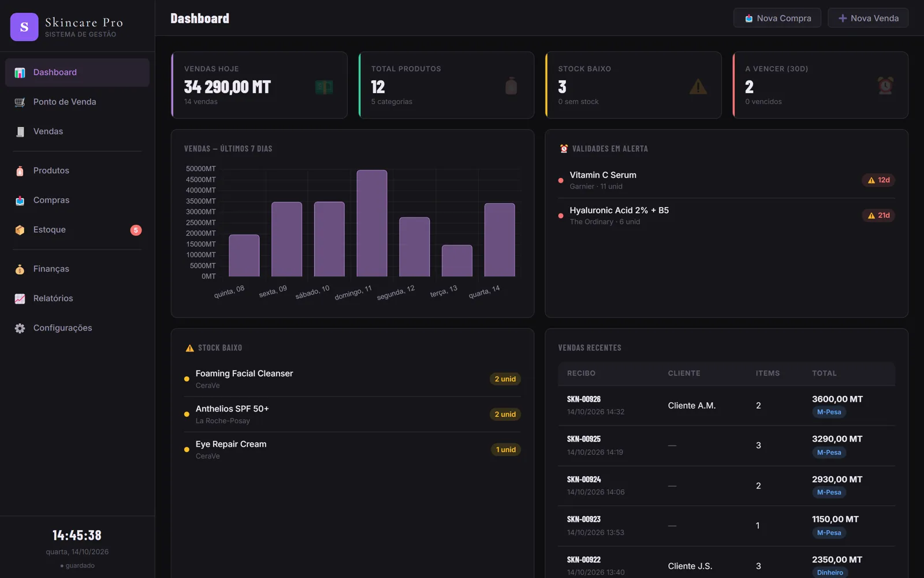Open receipt SKN-00925

(584, 439)
